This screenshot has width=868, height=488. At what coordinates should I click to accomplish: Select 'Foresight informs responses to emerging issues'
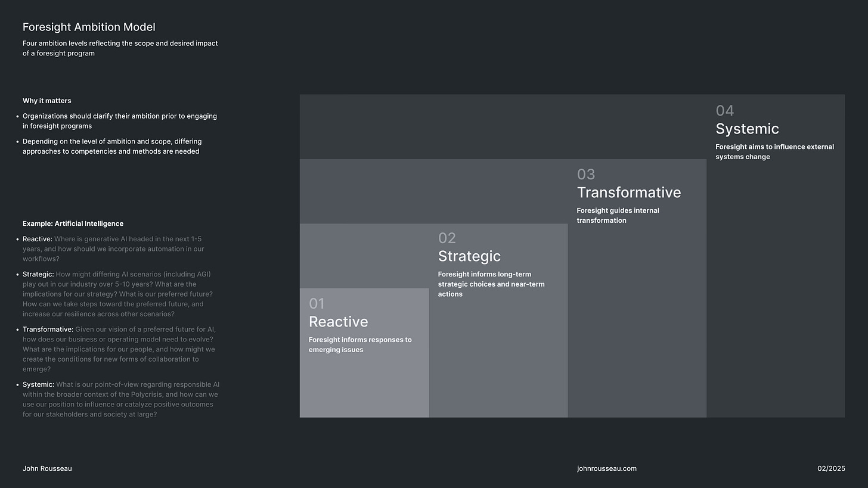(x=360, y=344)
